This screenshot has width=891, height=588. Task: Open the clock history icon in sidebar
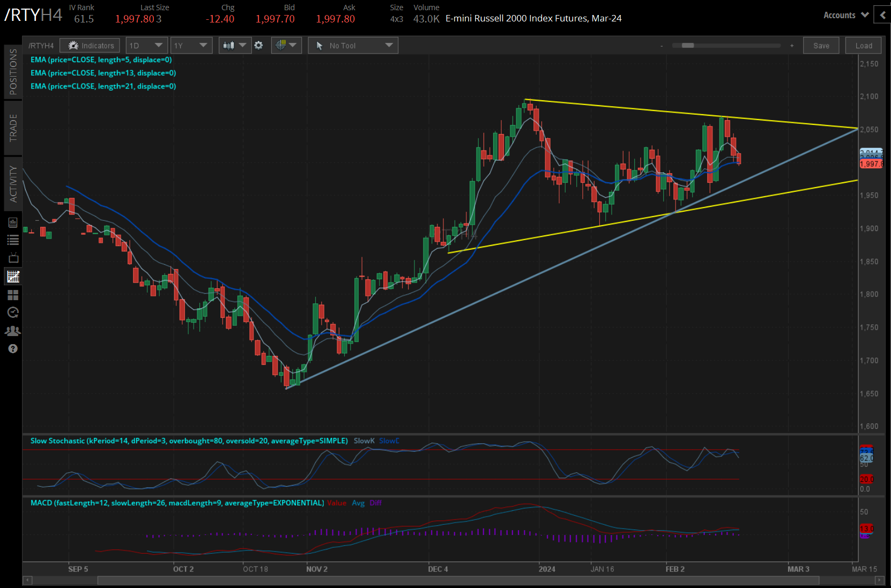pyautogui.click(x=13, y=312)
